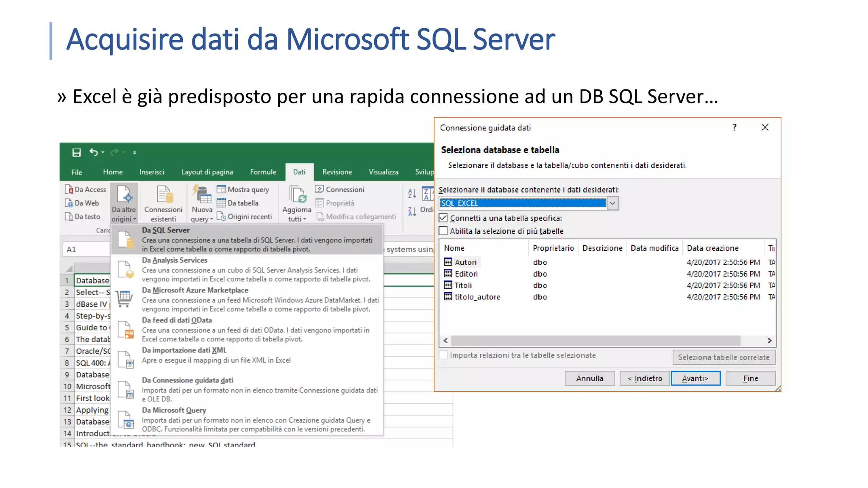
Task: Select the Autori table row
Action: coord(608,263)
